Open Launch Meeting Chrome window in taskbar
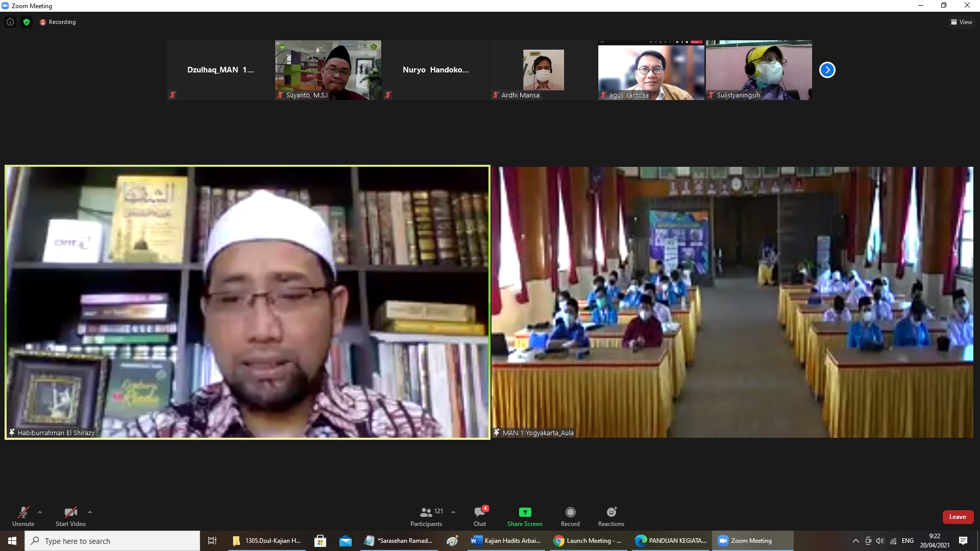 click(x=588, y=541)
